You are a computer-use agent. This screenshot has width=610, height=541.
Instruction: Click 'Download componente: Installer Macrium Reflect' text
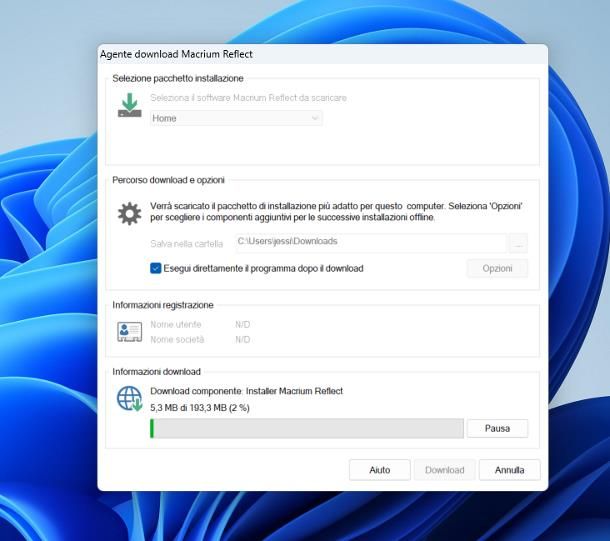click(x=247, y=391)
